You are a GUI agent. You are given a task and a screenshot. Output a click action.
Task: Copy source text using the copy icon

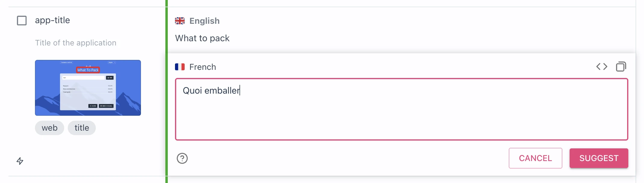[x=621, y=66]
